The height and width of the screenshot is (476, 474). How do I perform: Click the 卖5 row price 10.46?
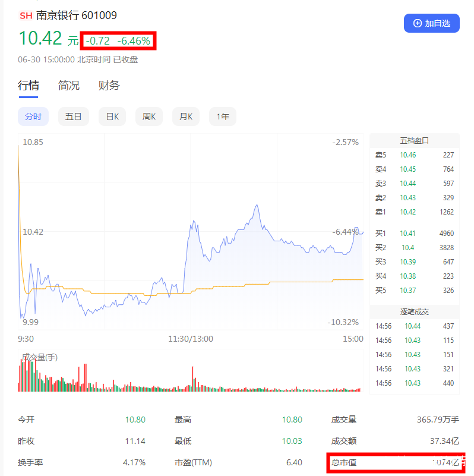[x=408, y=155]
